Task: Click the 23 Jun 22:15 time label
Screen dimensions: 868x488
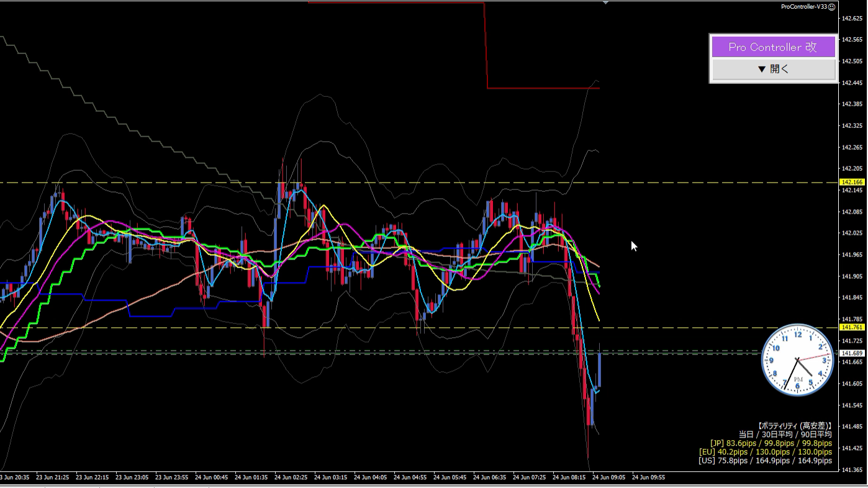Action: pos(93,477)
